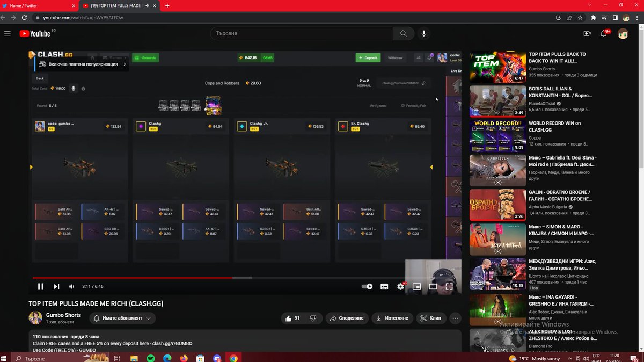Click the browser address bar URL
644x362 pixels.
[83, 17]
